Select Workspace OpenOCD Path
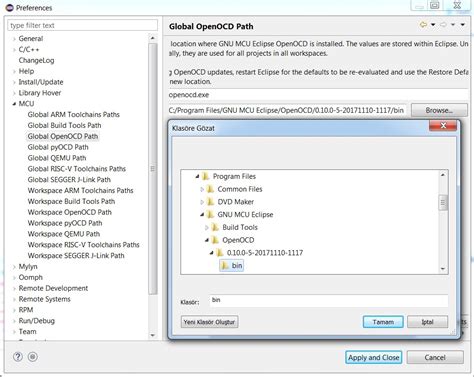Screen dimensions: 474x377 pos(70,212)
